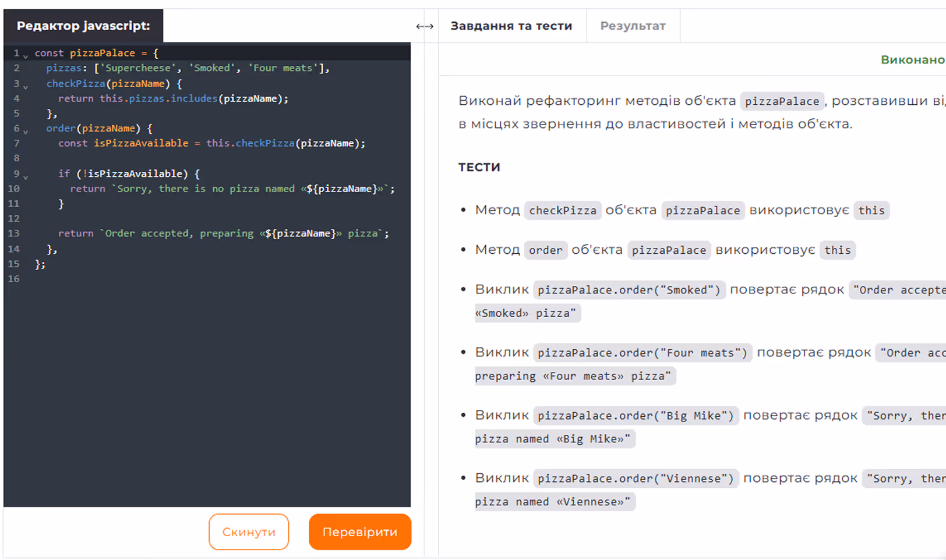Switch to the Результат tab

(x=633, y=26)
